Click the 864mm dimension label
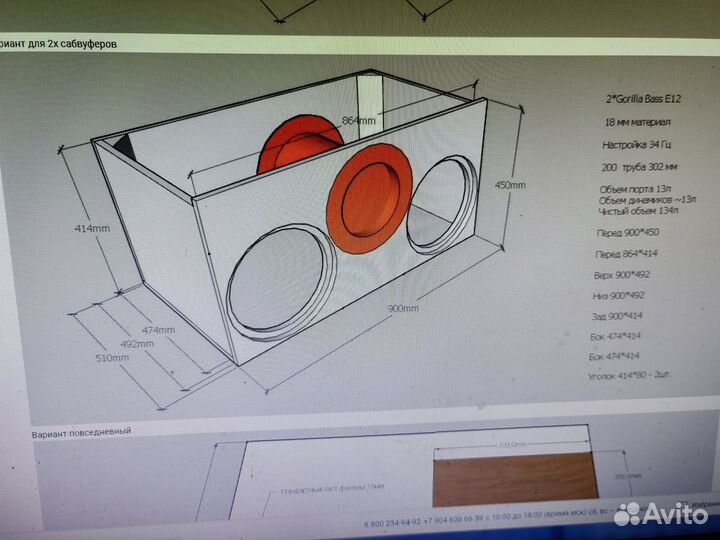 pos(358,120)
